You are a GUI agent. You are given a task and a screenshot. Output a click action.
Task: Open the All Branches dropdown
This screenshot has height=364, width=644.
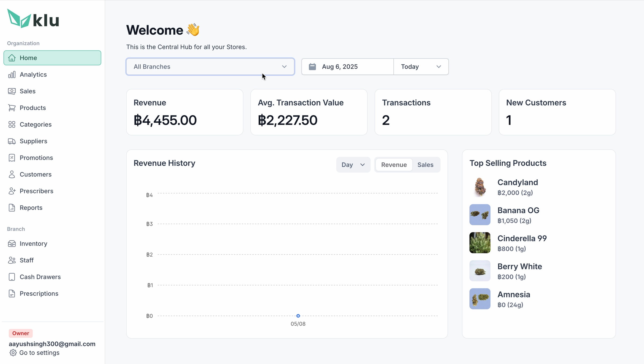click(x=210, y=67)
